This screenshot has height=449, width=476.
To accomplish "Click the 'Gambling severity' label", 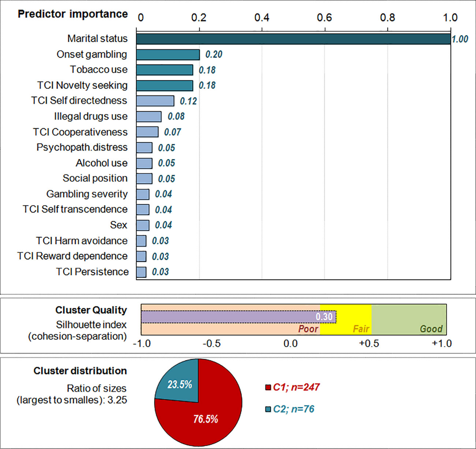I will (x=87, y=194).
